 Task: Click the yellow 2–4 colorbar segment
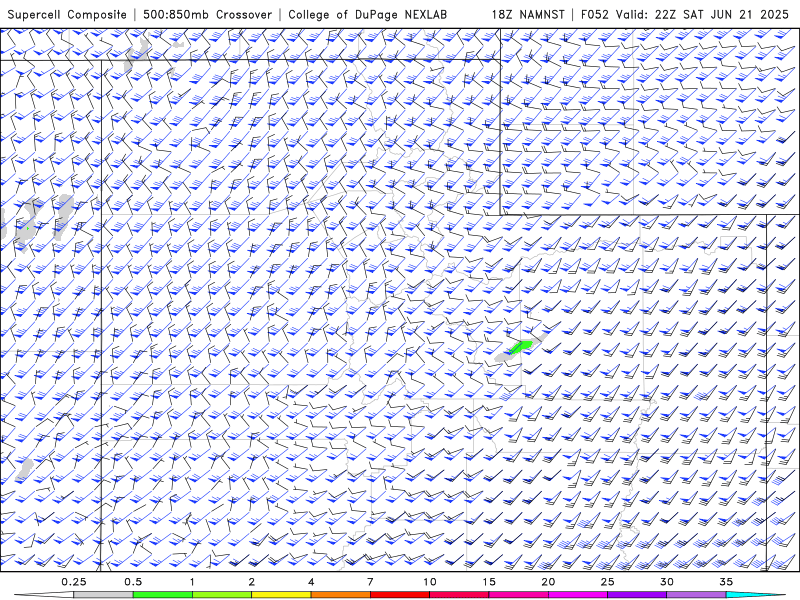(x=281, y=595)
